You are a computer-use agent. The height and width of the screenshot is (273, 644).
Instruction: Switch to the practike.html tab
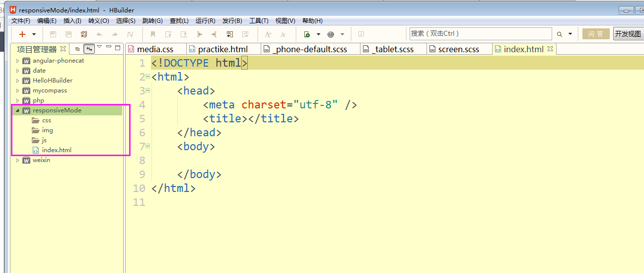[222, 49]
